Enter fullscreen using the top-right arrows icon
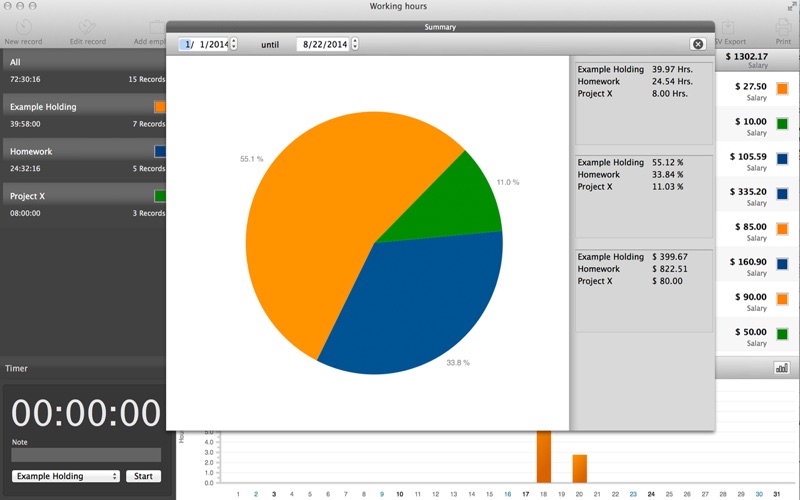 point(792,7)
